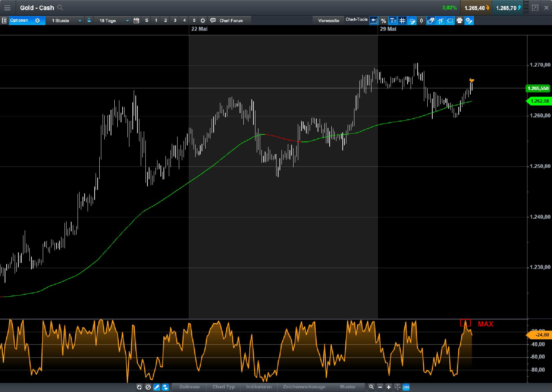Image resolution: width=552 pixels, height=392 pixels.
Task: Click the zoom out minus control
Action: pos(380,387)
